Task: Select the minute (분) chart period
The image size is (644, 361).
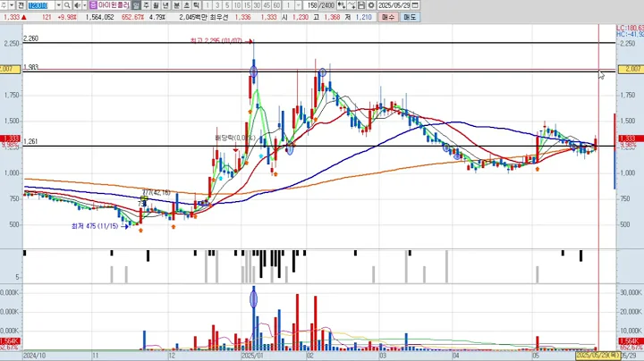Action: tap(176, 5)
